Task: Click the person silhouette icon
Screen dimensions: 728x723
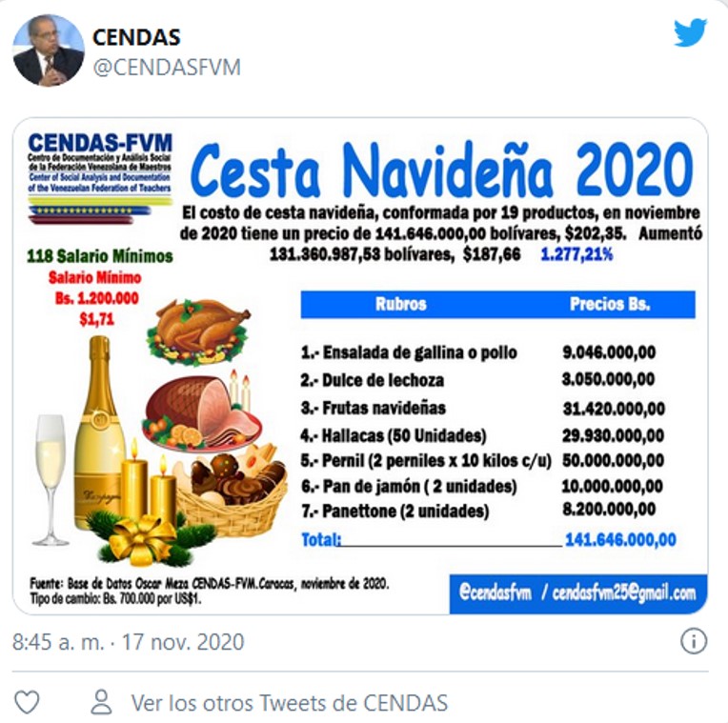Action: [101, 701]
